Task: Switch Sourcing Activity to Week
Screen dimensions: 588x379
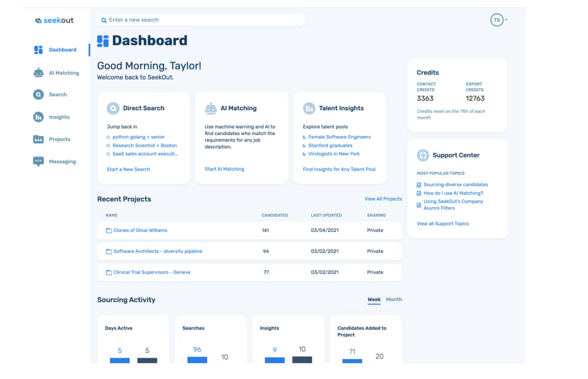Action: click(x=374, y=300)
